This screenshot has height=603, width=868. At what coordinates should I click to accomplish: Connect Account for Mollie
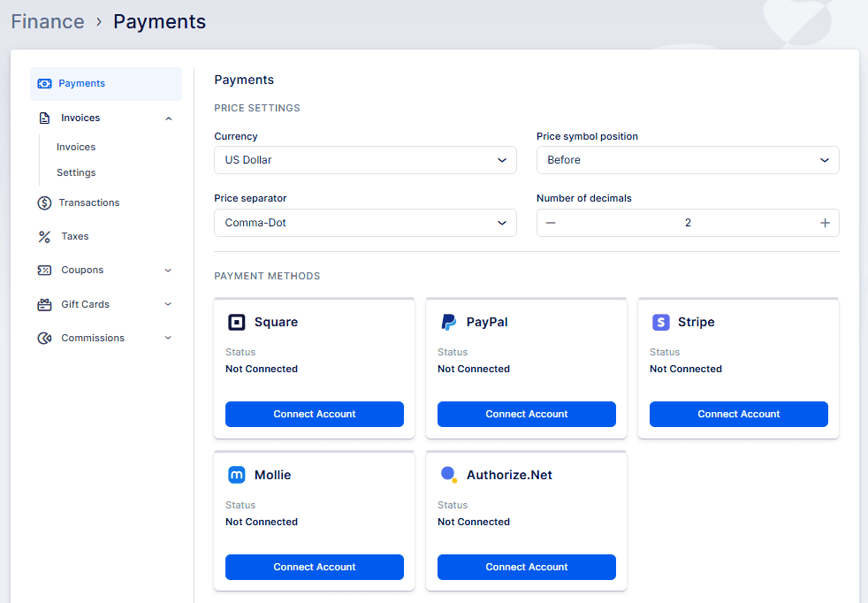point(315,567)
